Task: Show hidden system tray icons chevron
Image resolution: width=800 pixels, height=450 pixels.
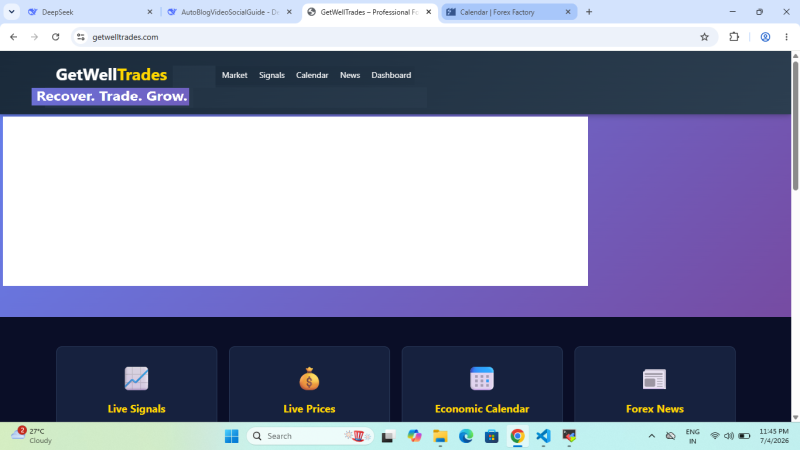Action: (652, 436)
